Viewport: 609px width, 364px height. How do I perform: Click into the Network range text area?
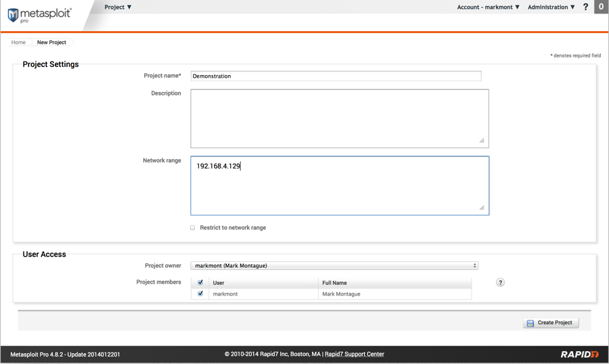pos(340,185)
